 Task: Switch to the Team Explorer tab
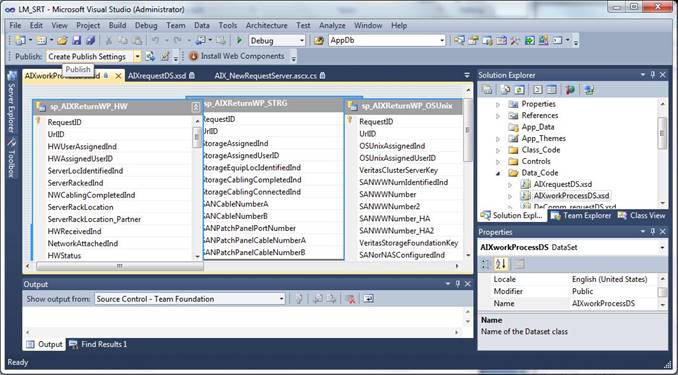(x=582, y=215)
